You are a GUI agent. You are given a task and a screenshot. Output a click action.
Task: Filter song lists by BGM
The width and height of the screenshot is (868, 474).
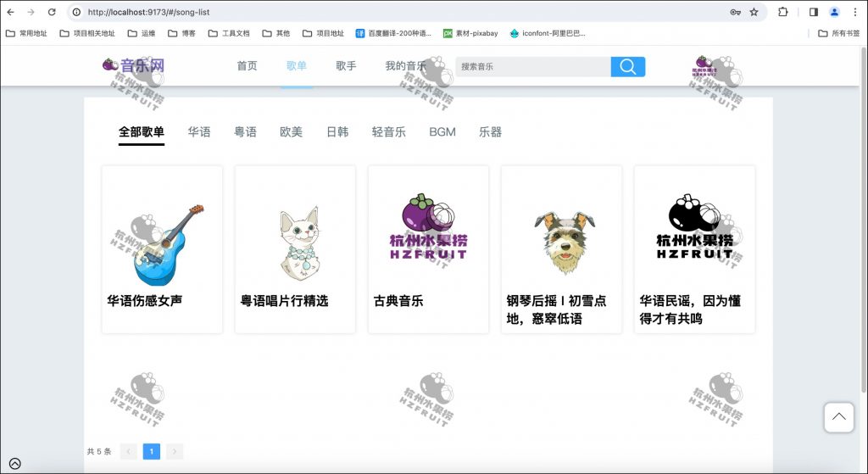coord(442,131)
